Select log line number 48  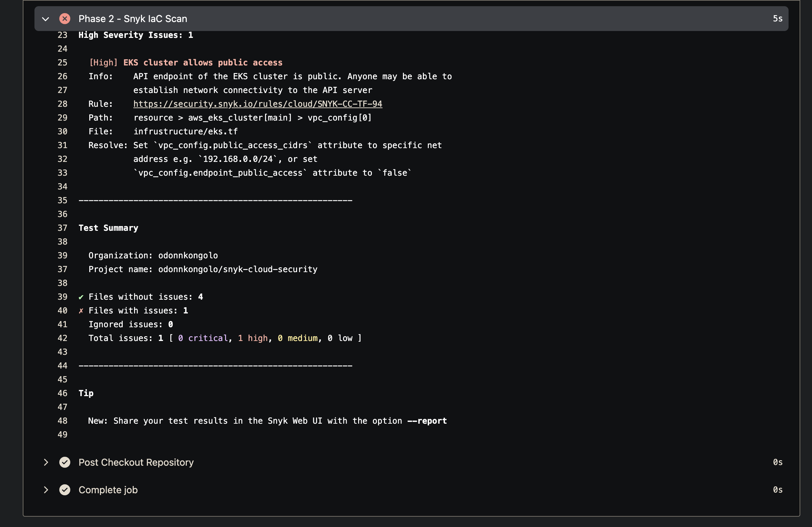(x=62, y=421)
